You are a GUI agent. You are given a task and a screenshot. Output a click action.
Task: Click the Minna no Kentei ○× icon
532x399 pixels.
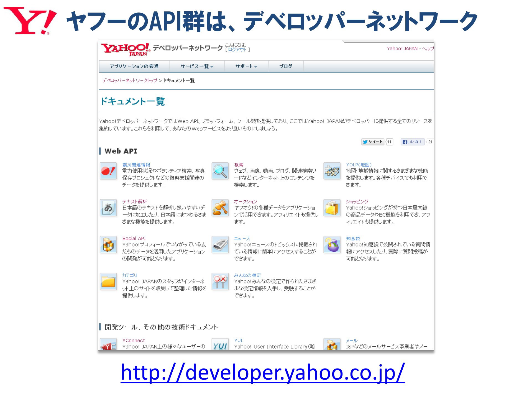220,282
